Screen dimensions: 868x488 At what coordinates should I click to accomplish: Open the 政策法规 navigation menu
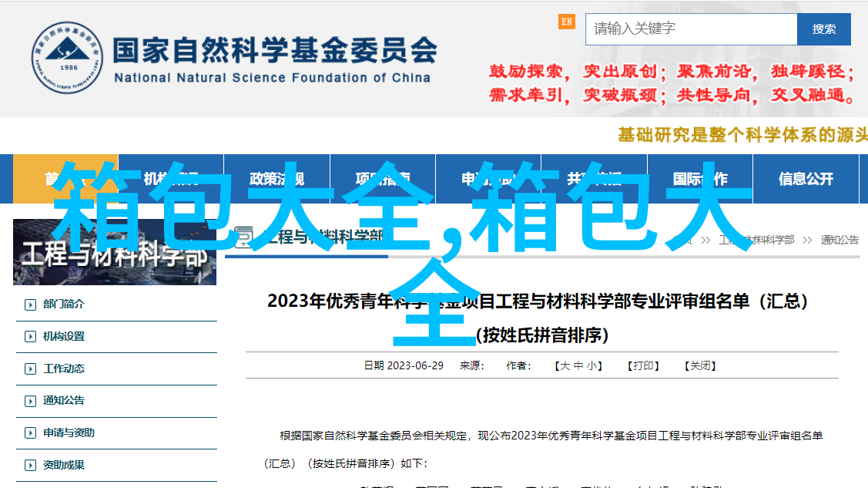point(276,179)
